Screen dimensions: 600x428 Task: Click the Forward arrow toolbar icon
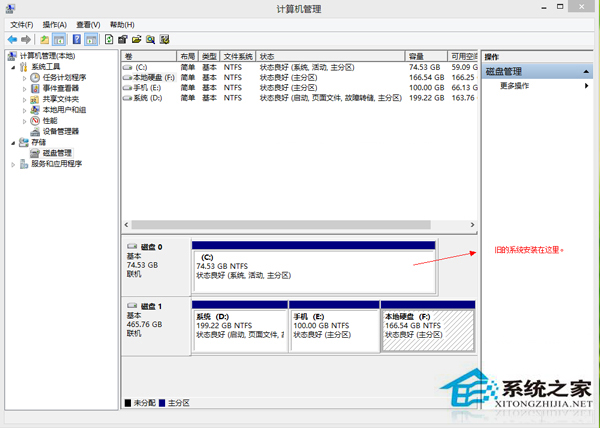click(26, 39)
